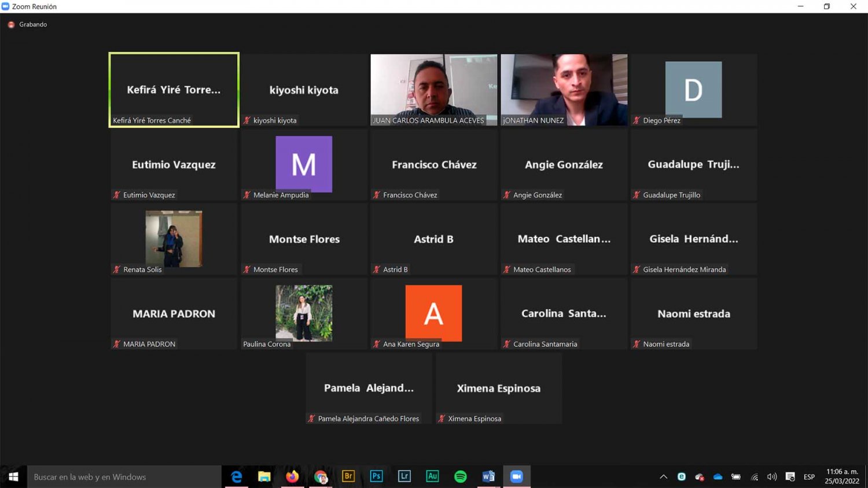
Task: Open Firefox browser from the taskbar
Action: [x=292, y=476]
